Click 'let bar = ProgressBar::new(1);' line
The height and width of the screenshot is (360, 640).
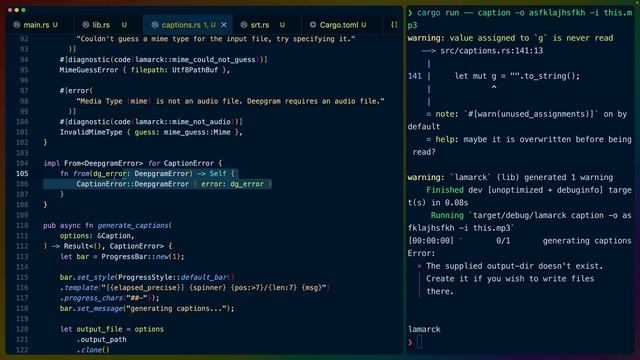tap(122, 257)
